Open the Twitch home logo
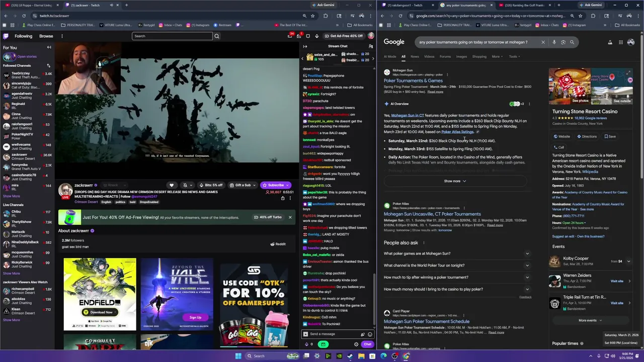 click(x=6, y=36)
